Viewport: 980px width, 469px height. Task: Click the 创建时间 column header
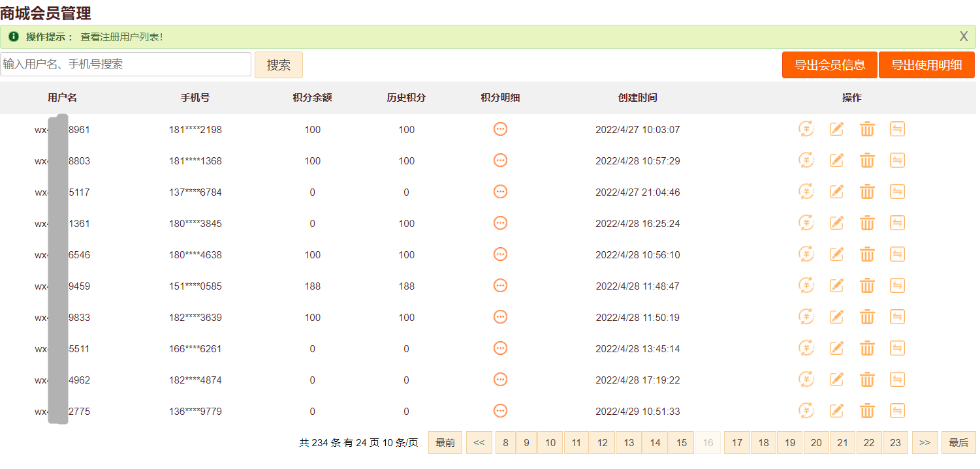coord(637,98)
